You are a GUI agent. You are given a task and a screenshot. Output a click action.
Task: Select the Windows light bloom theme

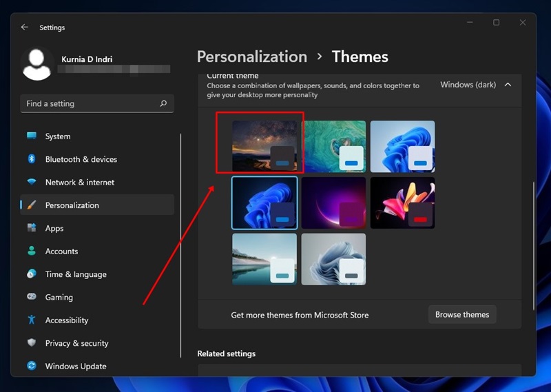tap(402, 146)
